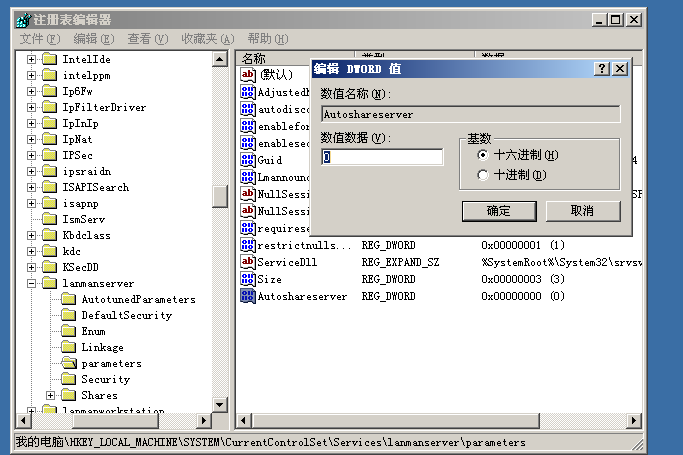
Task: Open the 收藏夹(A) menu
Action: click(208, 39)
